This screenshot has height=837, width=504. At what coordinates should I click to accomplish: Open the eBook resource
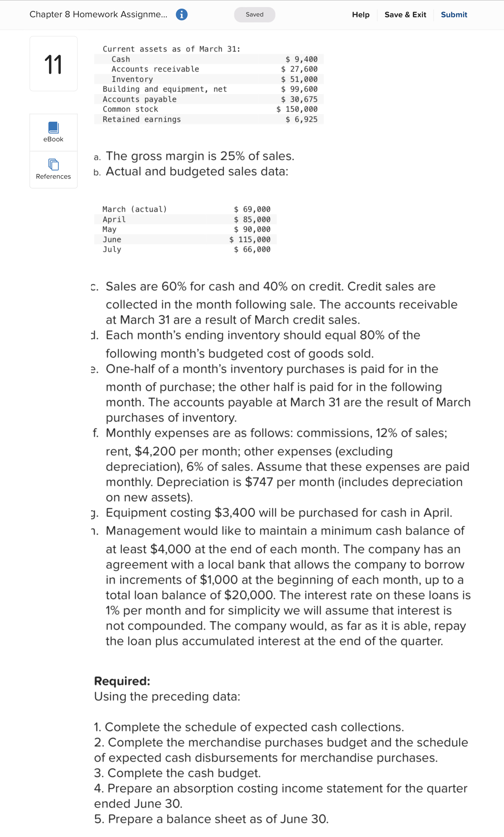click(x=53, y=133)
